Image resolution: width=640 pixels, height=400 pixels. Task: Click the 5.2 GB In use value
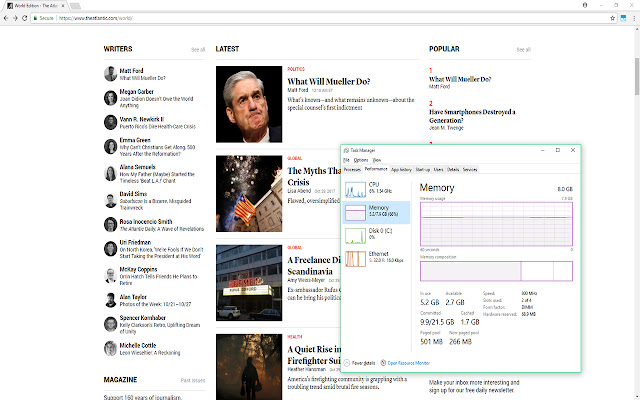tap(429, 302)
